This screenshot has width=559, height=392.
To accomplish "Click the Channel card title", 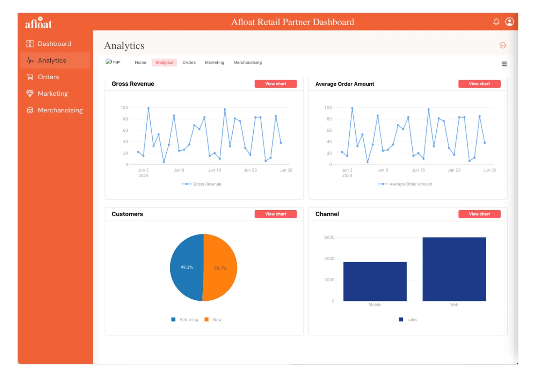I will (x=327, y=214).
